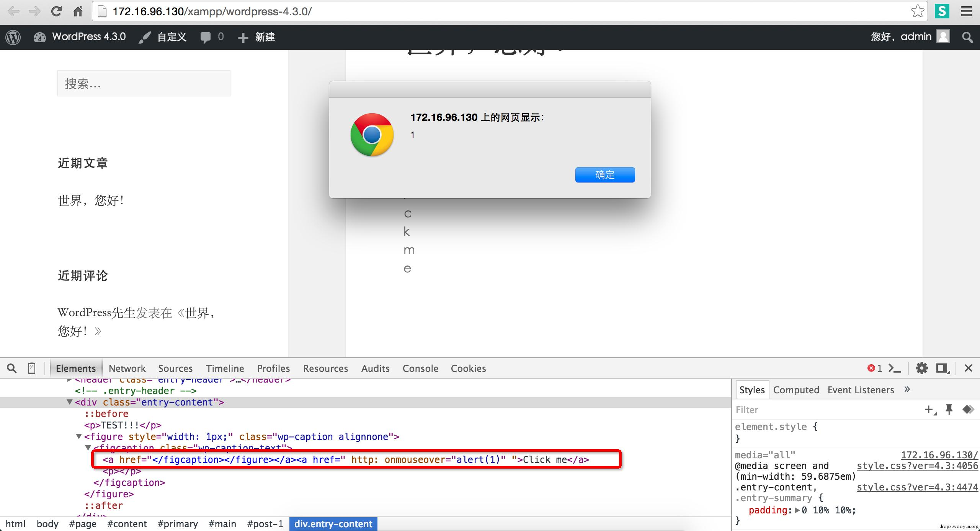This screenshot has width=980, height=531.
Task: Click new style rule plus icon
Action: coord(929,409)
